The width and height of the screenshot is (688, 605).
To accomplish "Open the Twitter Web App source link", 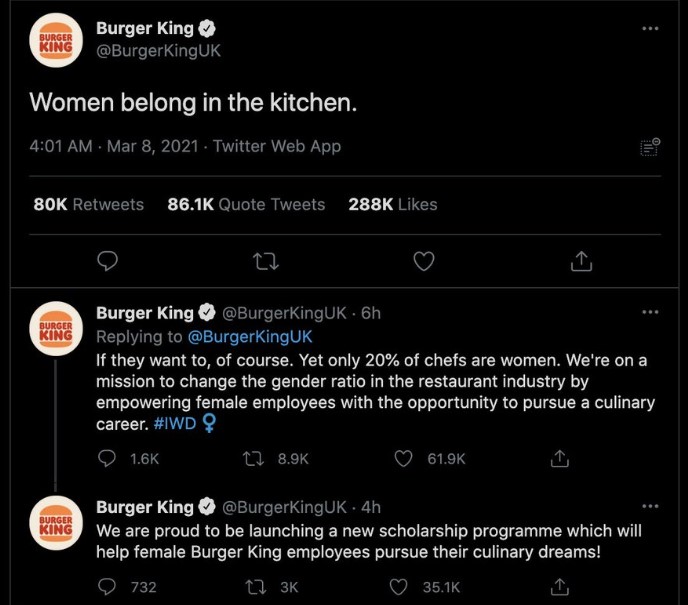I will (277, 146).
